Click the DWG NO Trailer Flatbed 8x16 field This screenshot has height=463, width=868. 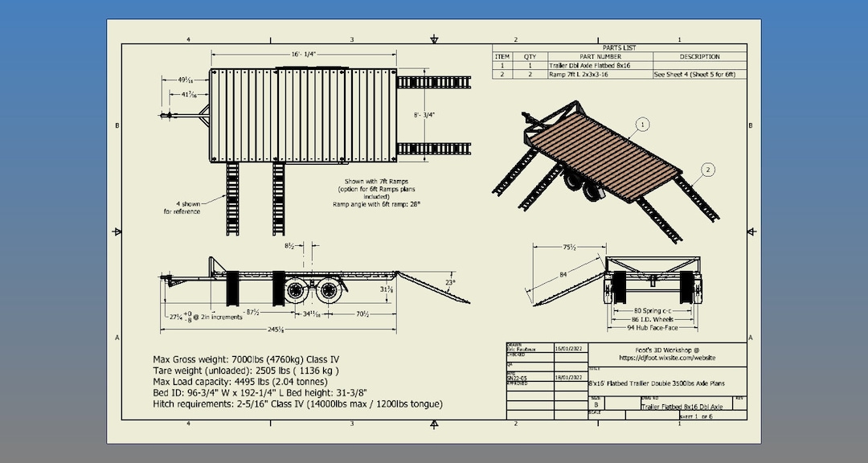682,406
